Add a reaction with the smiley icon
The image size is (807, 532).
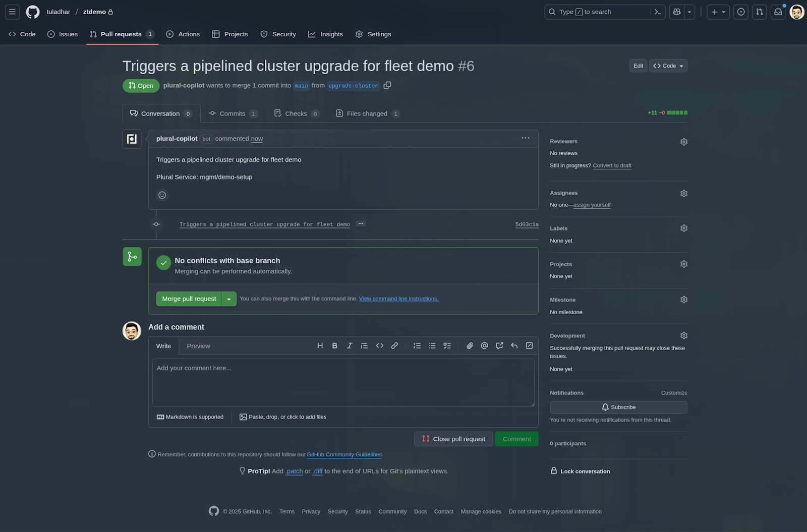point(162,195)
